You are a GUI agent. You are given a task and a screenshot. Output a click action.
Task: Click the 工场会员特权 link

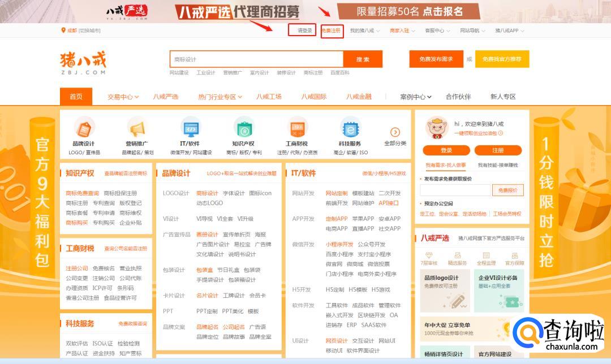(507, 214)
